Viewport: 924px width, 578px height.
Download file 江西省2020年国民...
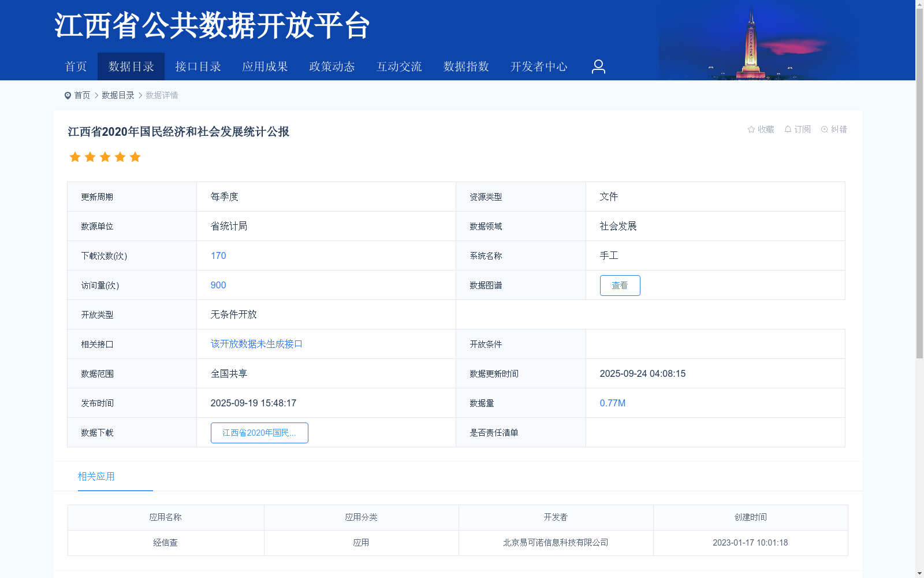click(x=259, y=433)
